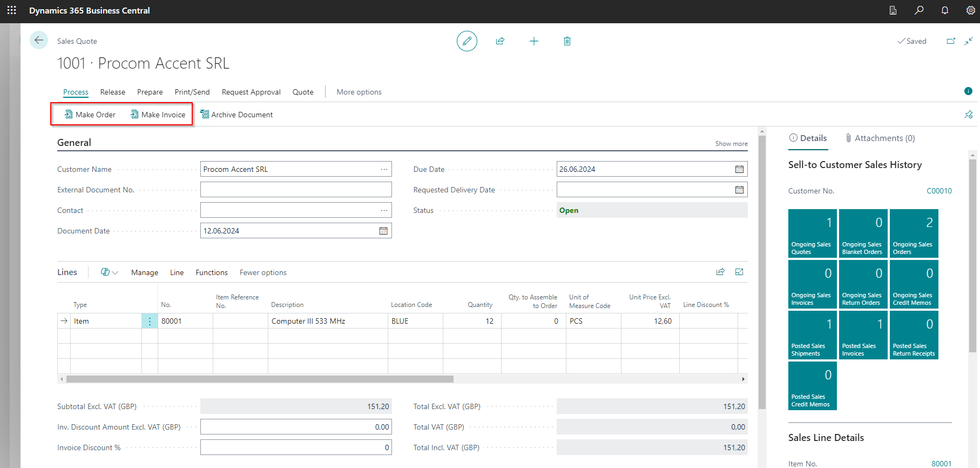Open Due Date calendar picker
Viewport: 980px width, 468px height.
(x=739, y=169)
